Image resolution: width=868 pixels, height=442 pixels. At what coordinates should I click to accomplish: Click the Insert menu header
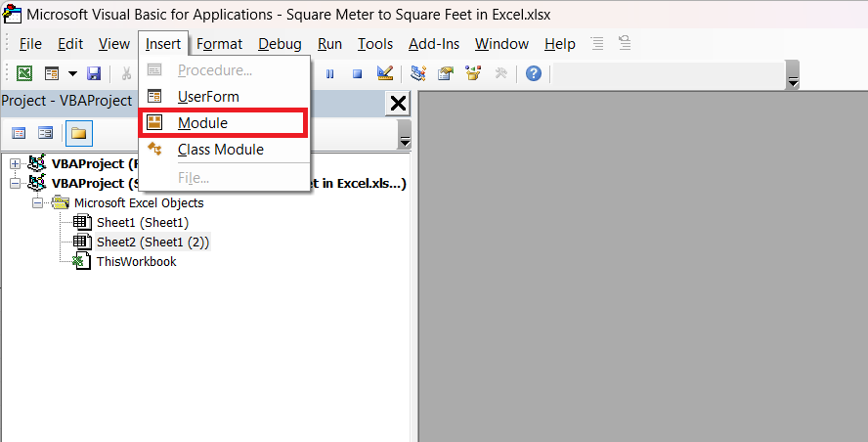[163, 44]
